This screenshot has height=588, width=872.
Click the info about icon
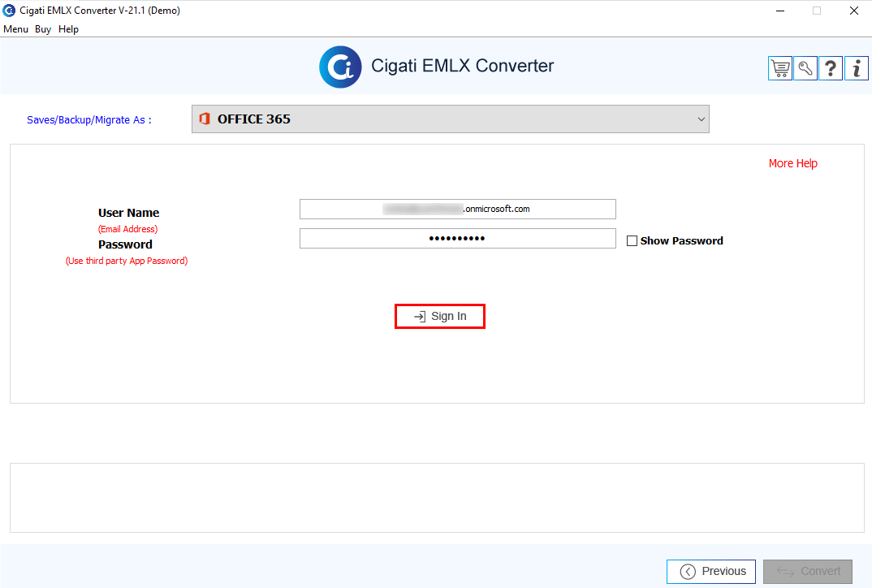(857, 68)
